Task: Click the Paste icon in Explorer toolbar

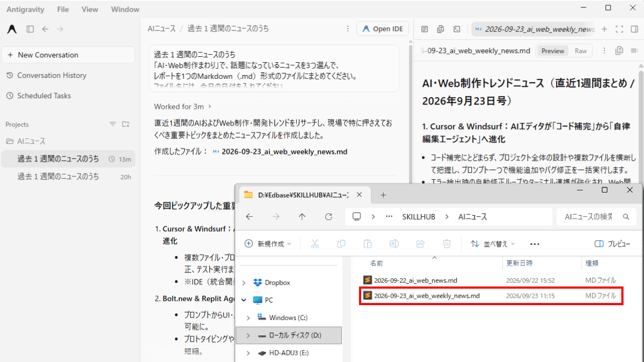Action: click(x=368, y=243)
